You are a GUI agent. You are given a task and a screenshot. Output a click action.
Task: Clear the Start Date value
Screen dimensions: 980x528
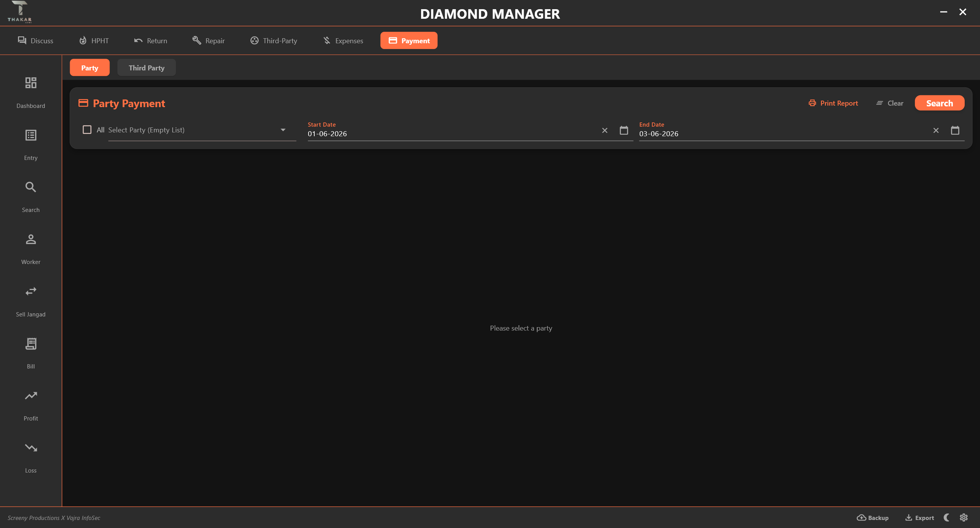pos(604,130)
